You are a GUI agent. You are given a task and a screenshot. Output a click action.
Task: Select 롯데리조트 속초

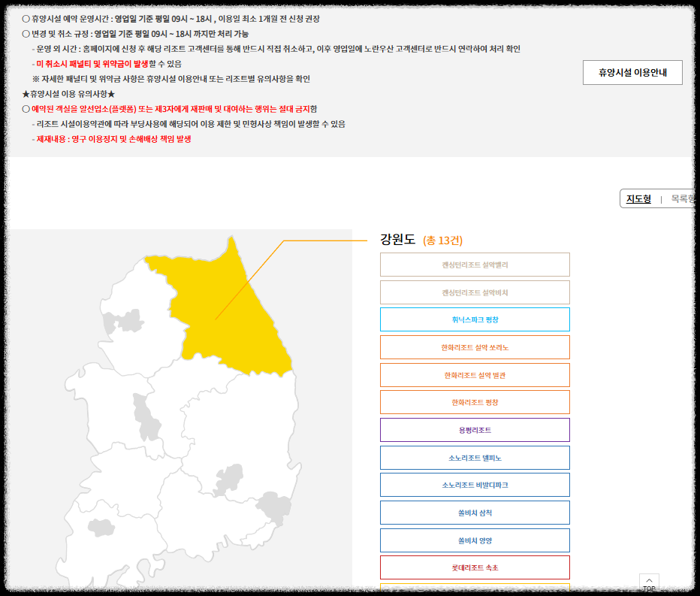(x=475, y=567)
